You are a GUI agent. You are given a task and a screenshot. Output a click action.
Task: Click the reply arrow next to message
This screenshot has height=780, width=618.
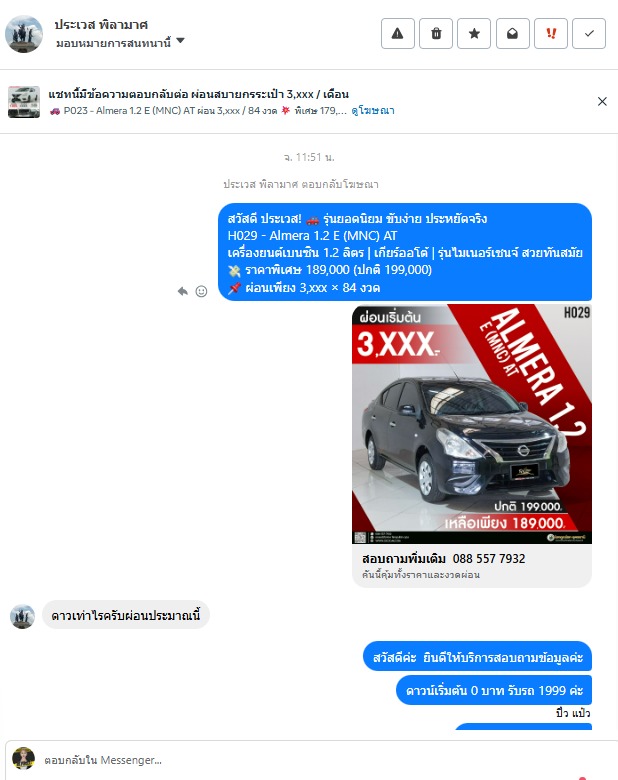point(183,291)
